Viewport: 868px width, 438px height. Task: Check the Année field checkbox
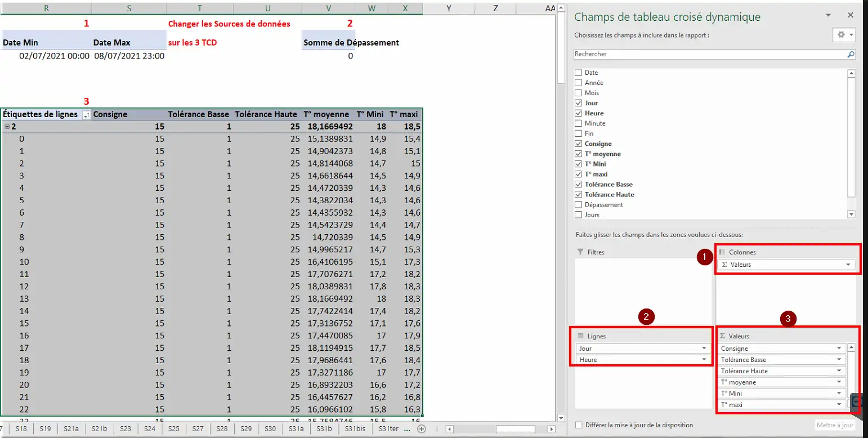[x=578, y=83]
